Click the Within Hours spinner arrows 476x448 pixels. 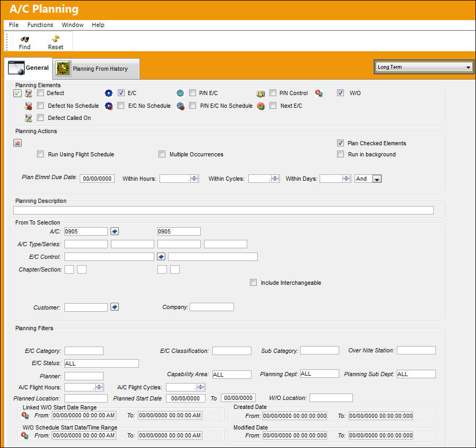point(194,179)
